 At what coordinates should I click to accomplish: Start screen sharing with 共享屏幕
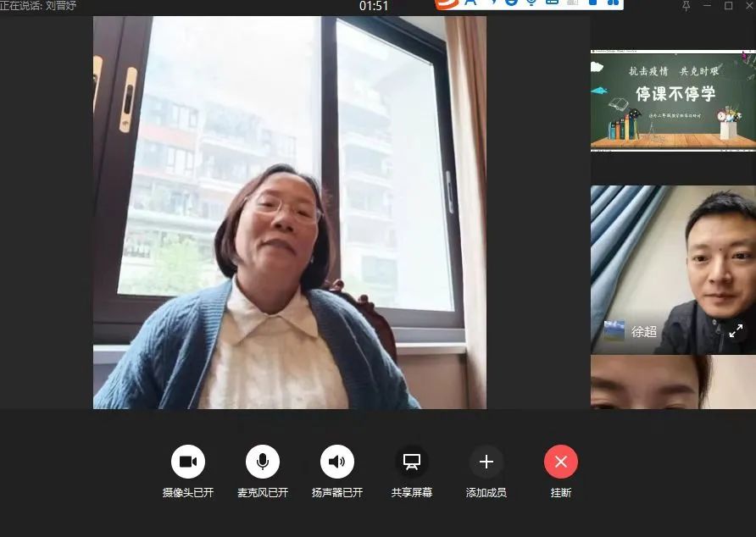[411, 462]
